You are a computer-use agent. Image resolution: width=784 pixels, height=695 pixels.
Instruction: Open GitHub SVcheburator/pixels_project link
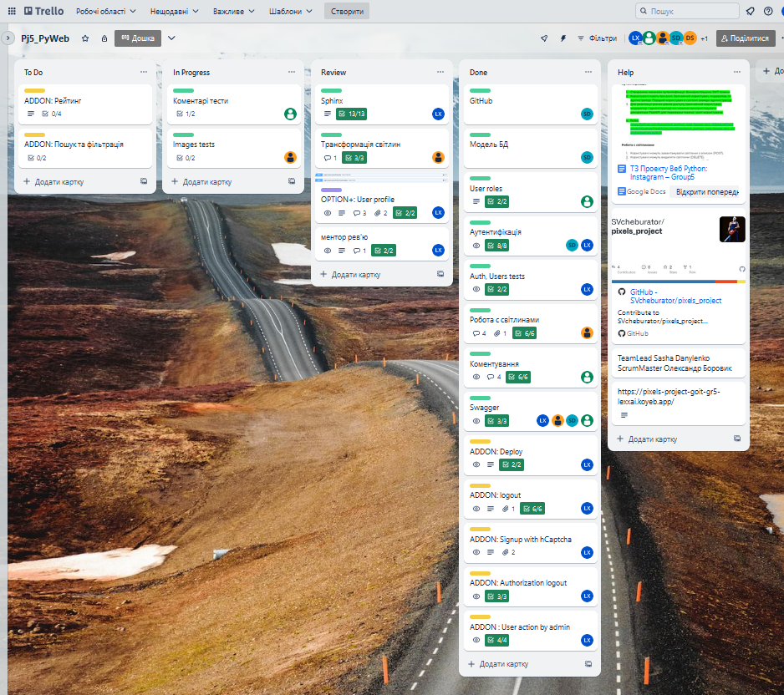(675, 297)
